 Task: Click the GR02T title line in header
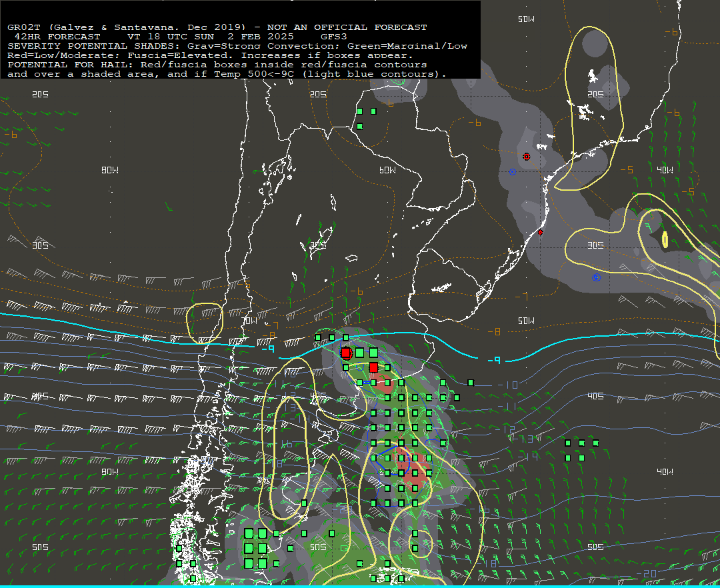point(217,27)
